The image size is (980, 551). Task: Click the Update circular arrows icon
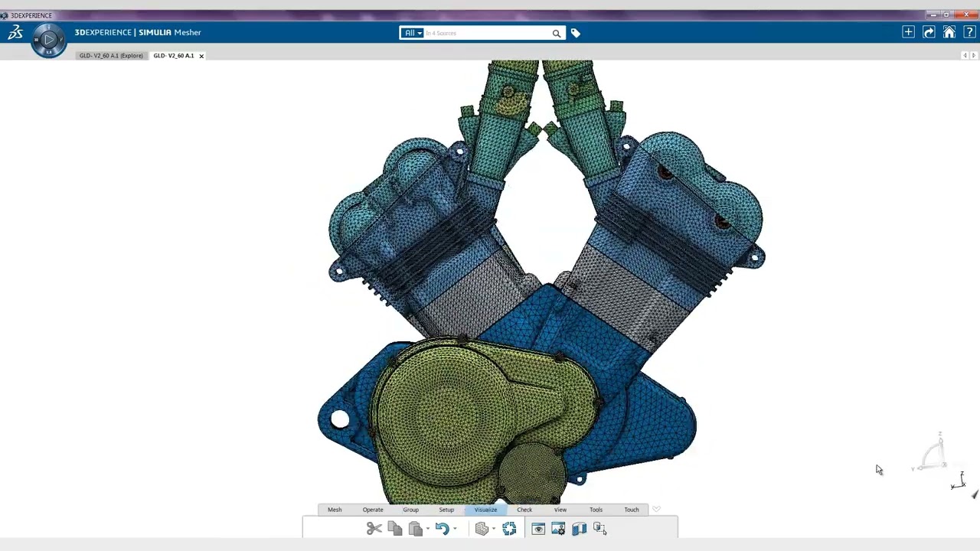509,529
